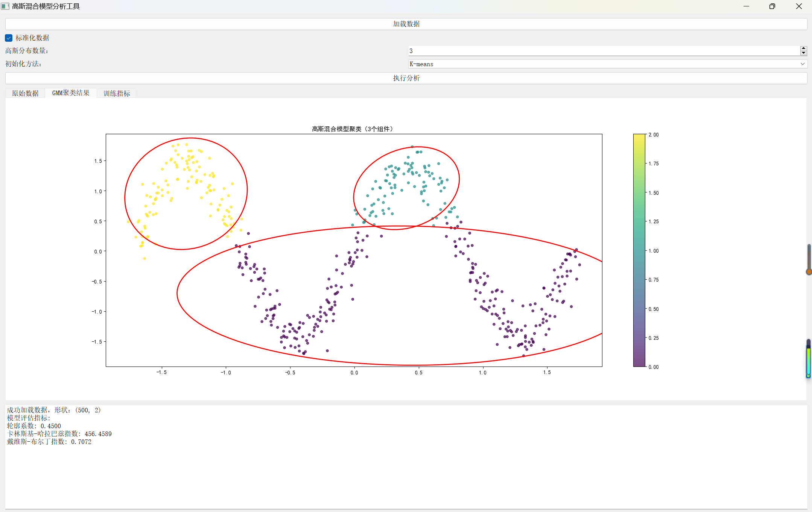This screenshot has height=512, width=812.
Task: Click the dropdown chevron beside K-means
Action: click(x=802, y=64)
